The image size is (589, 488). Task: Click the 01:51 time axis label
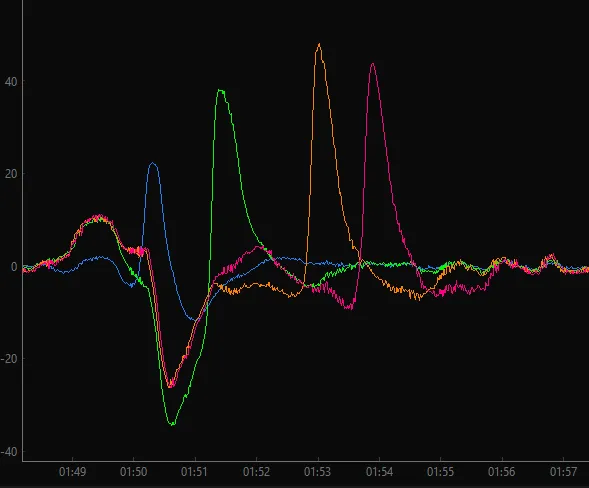194,471
